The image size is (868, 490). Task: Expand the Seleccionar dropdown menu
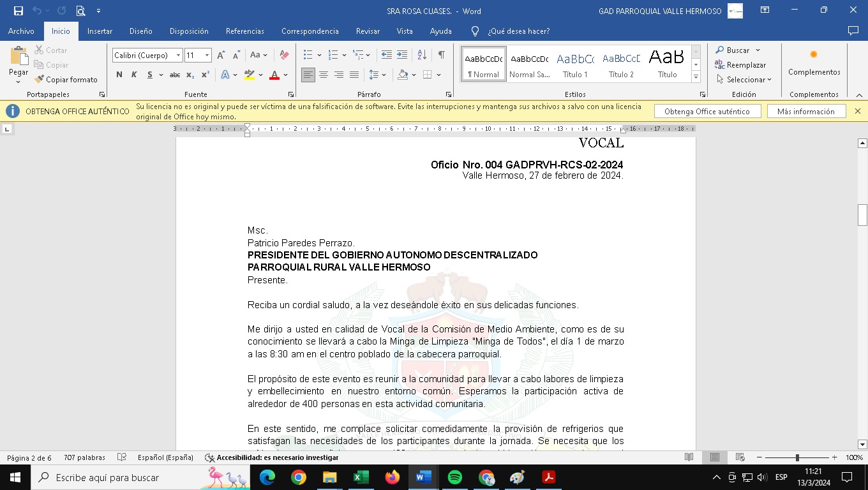click(x=744, y=80)
